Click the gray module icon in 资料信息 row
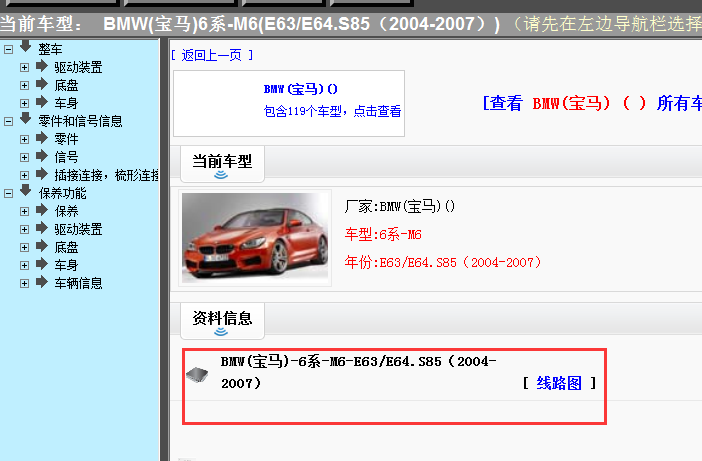Screen dimensions: 702x461 point(197,375)
